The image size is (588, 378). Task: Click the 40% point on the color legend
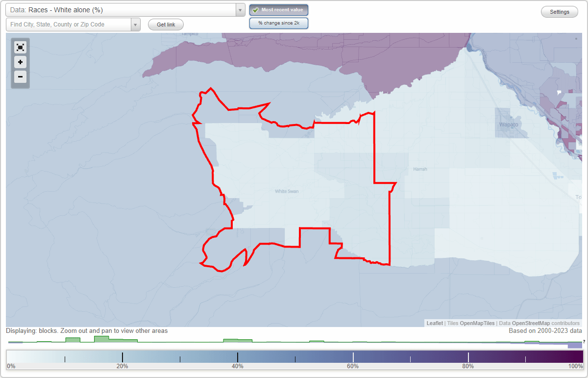click(x=238, y=356)
